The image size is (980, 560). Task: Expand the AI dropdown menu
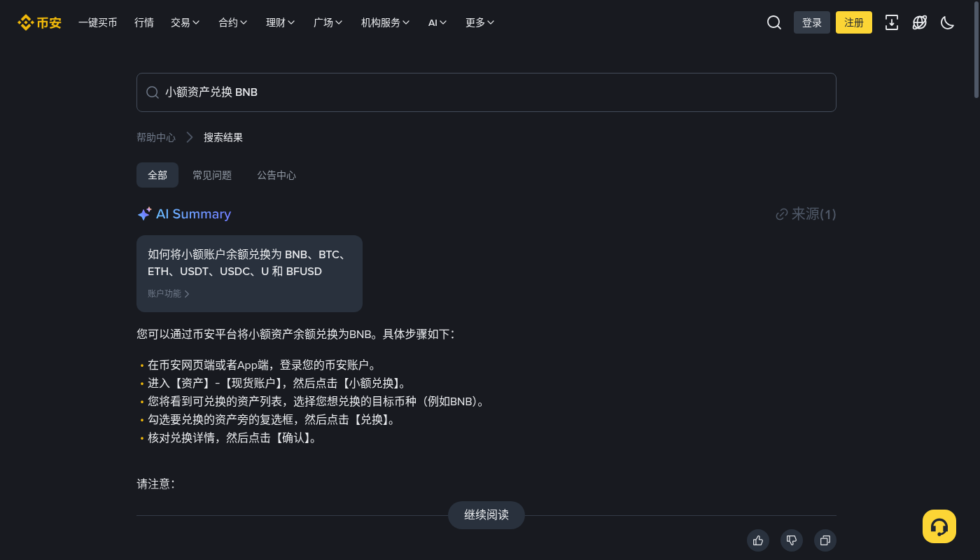pos(438,22)
